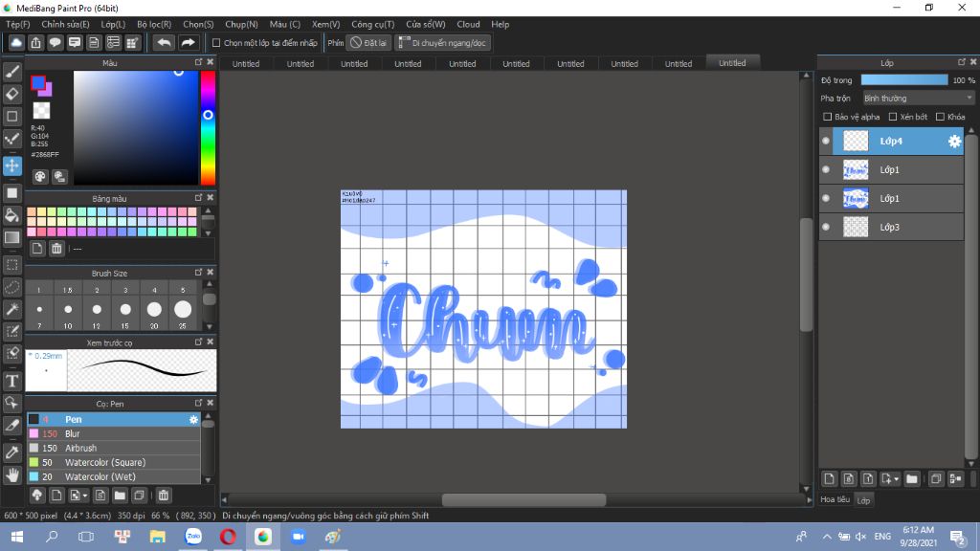980x551 pixels.
Task: Open the Cloud menu
Action: pyautogui.click(x=468, y=24)
